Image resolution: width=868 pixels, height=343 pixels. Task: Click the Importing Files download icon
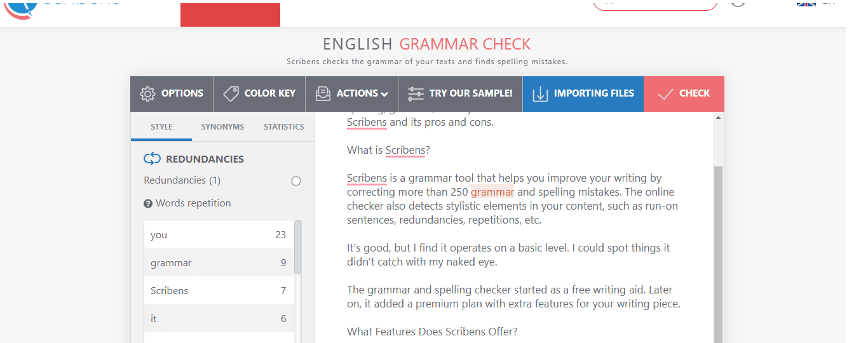tap(539, 93)
